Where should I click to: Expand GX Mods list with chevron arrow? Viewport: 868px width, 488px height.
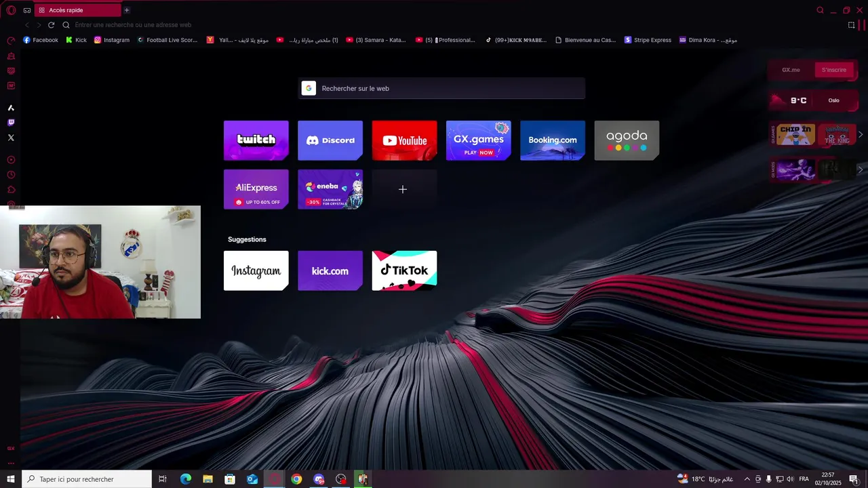pyautogui.click(x=861, y=169)
